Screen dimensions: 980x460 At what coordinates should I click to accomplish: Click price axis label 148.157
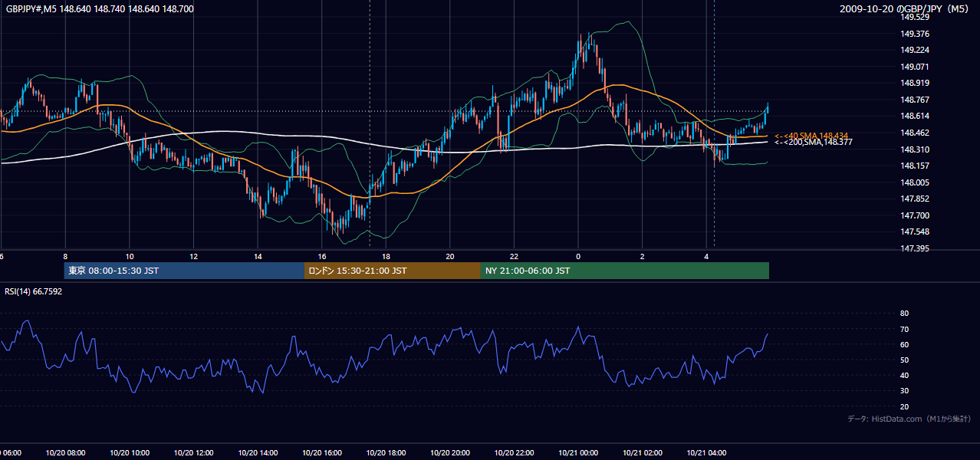tap(916, 166)
